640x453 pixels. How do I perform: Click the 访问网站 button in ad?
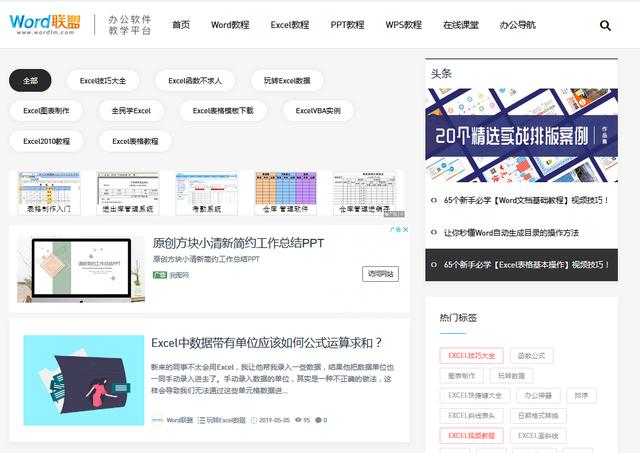380,274
